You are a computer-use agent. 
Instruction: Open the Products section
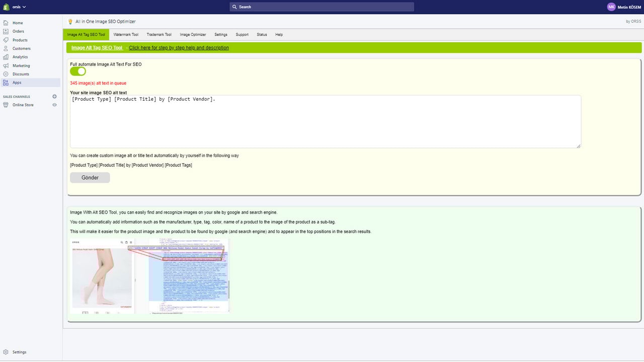tap(20, 40)
